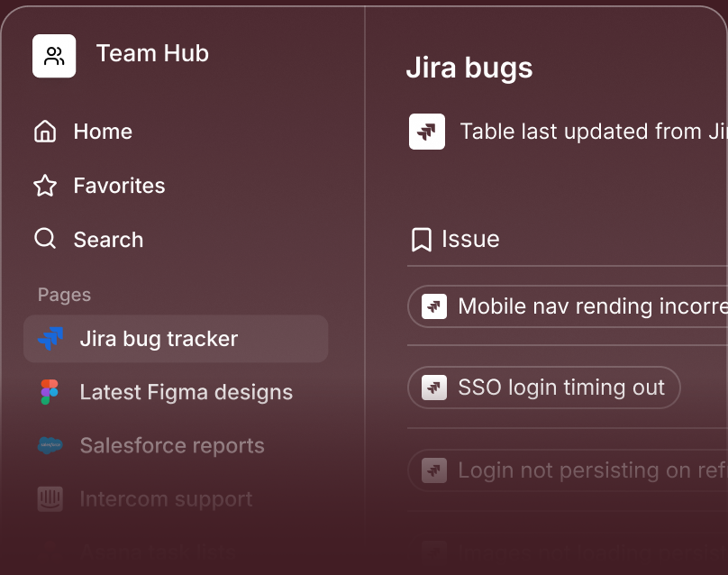The image size is (728, 575).
Task: Select the Home icon in the sidebar
Action: tap(45, 132)
